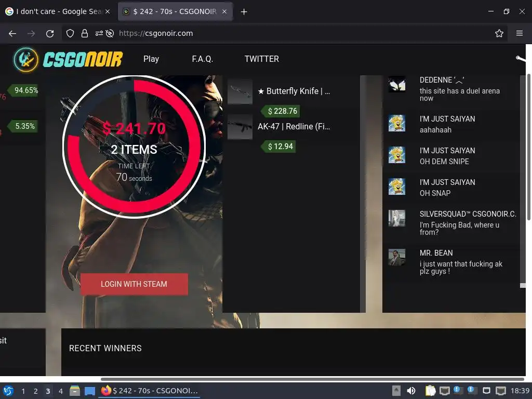Click the Butterfly Knife item name

tap(294, 91)
